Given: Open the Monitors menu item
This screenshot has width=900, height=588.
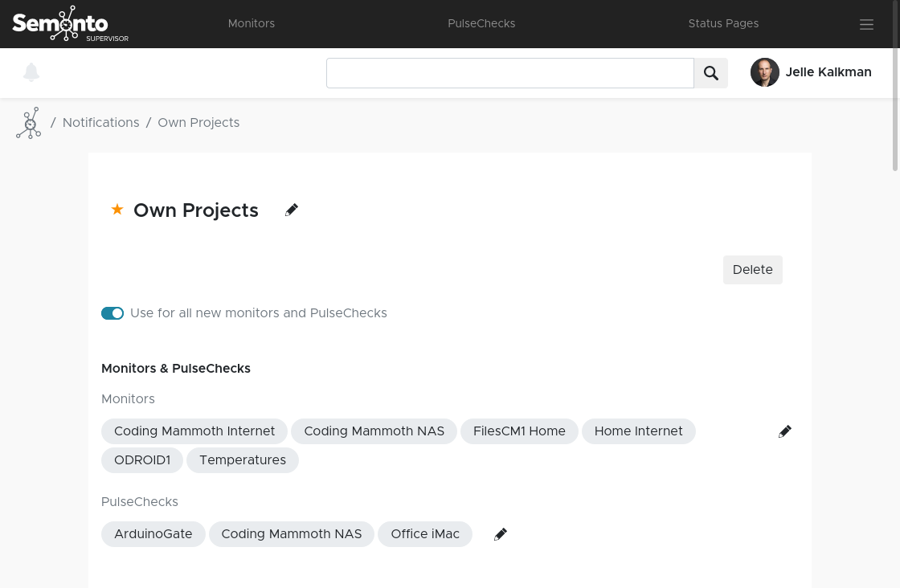Looking at the screenshot, I should point(252,24).
